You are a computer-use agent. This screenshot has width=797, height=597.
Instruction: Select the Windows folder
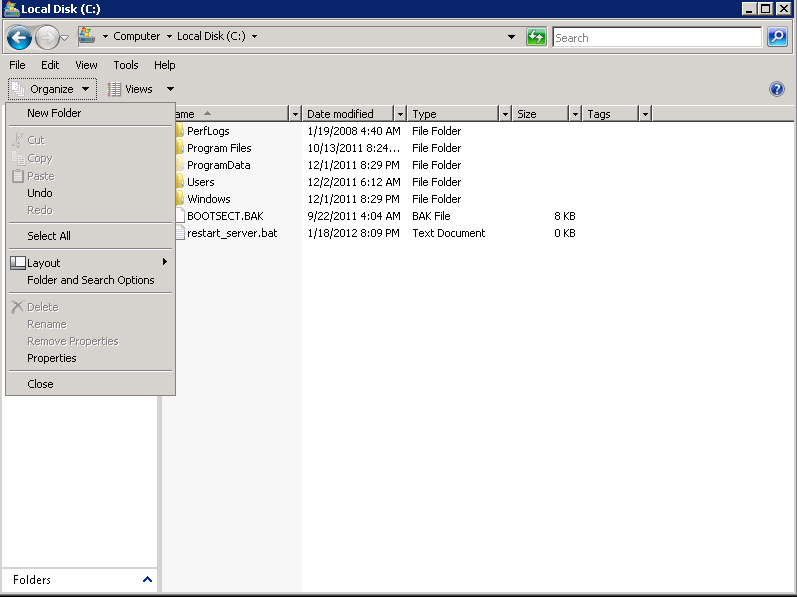click(208, 199)
